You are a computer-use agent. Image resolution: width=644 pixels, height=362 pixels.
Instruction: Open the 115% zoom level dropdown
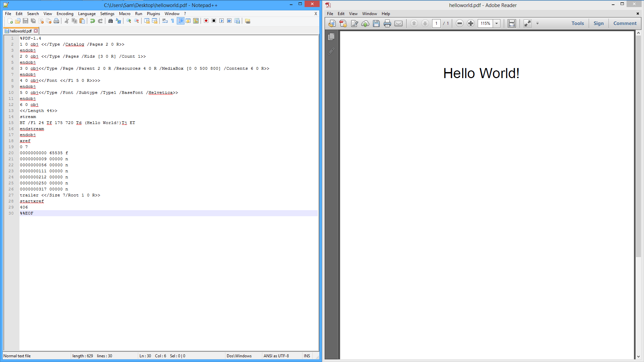tap(497, 23)
